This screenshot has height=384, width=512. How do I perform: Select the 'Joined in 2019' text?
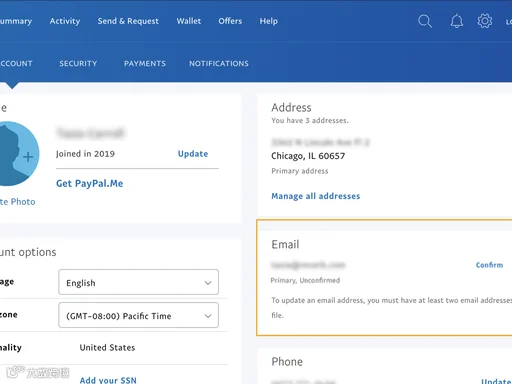(x=85, y=154)
